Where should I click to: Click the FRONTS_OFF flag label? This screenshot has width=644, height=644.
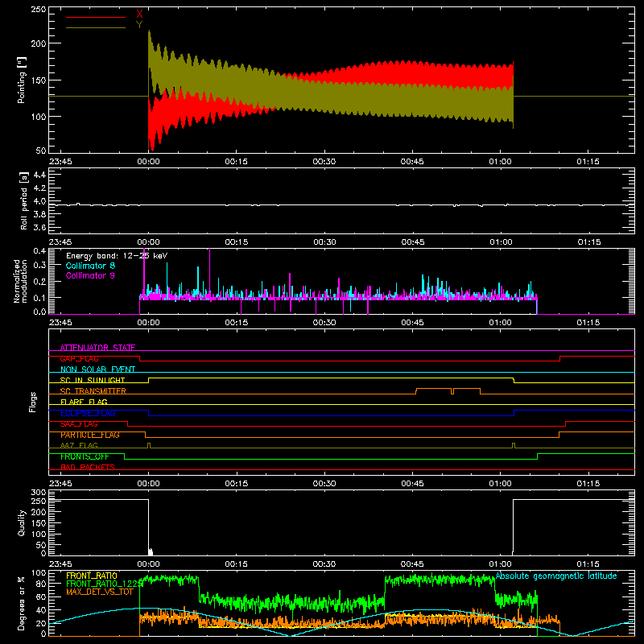[x=85, y=456]
